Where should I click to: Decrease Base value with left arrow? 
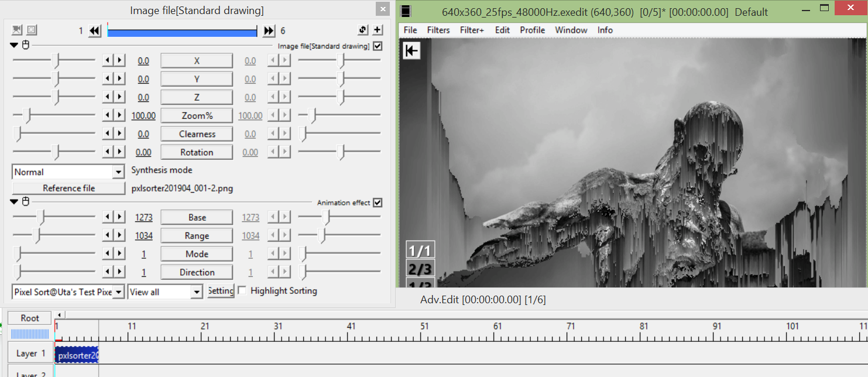pyautogui.click(x=108, y=217)
